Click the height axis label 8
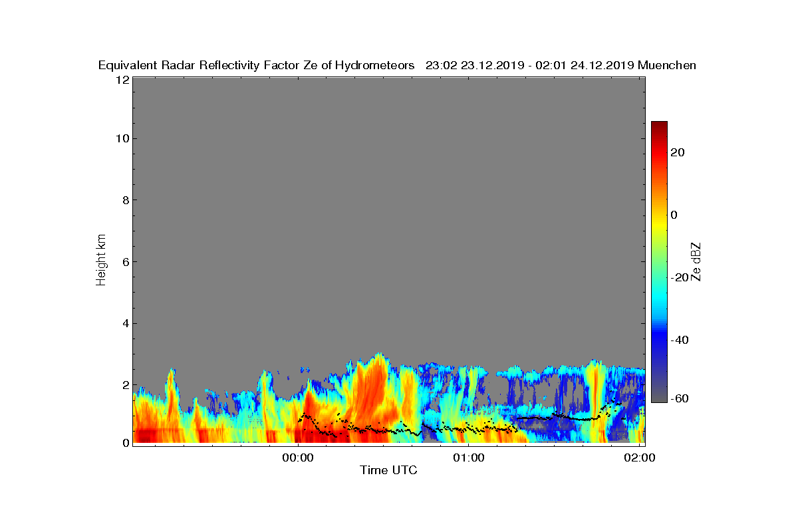Image resolution: width=798 pixels, height=532 pixels. [125, 200]
